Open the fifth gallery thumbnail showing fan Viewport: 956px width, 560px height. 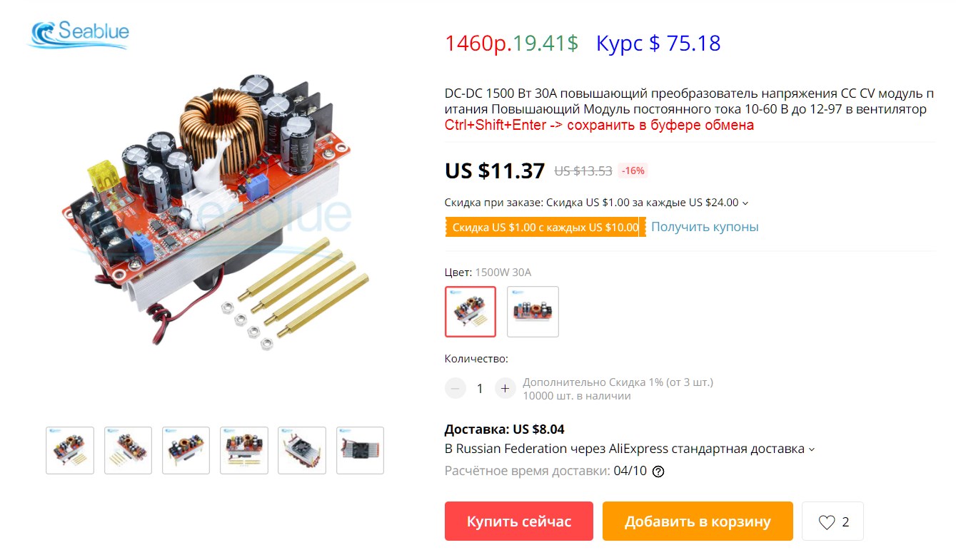pos(302,450)
